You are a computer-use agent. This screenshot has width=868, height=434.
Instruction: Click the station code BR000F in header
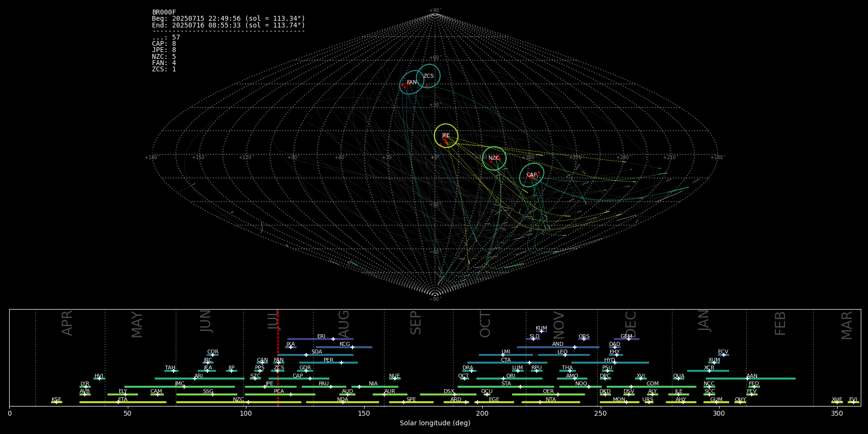click(164, 13)
